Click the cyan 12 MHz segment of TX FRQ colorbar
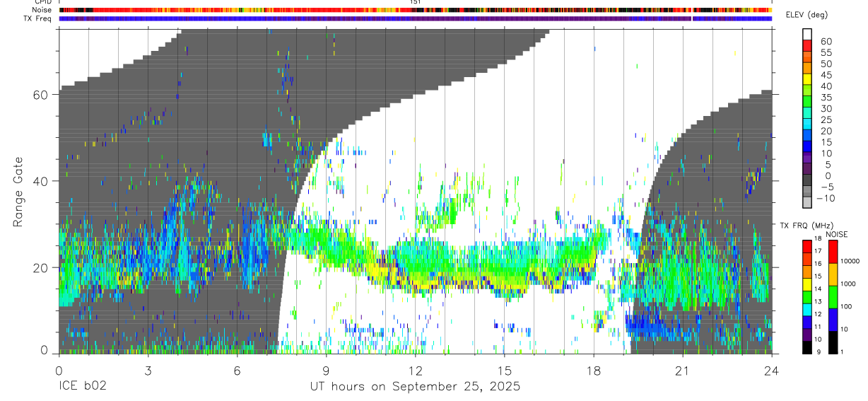Viewport: 868px width, 401px height. pos(807,310)
